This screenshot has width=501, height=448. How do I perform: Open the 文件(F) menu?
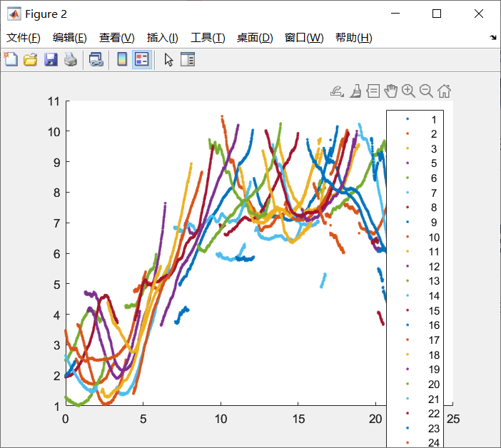(x=24, y=38)
